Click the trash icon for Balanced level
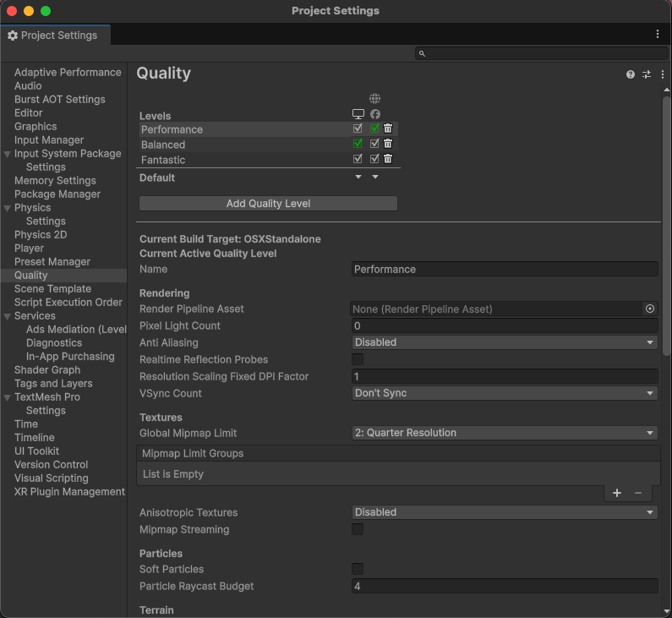The height and width of the screenshot is (618, 672). pos(388,144)
